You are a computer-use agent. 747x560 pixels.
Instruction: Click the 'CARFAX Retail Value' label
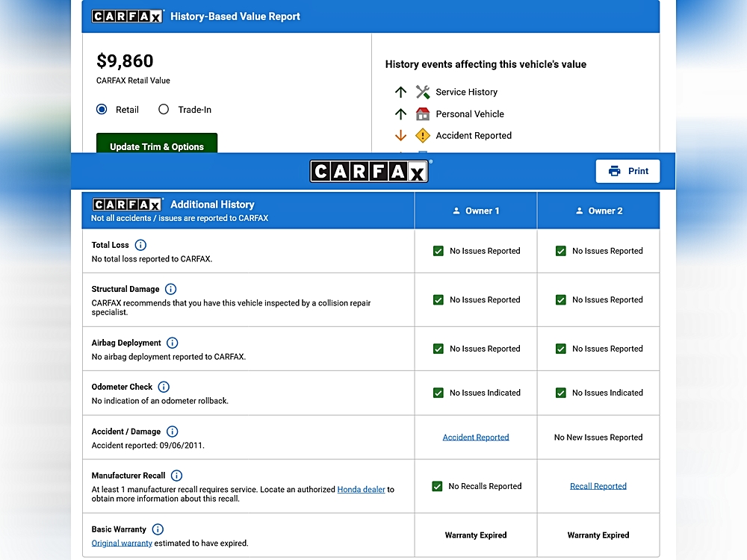coord(133,81)
